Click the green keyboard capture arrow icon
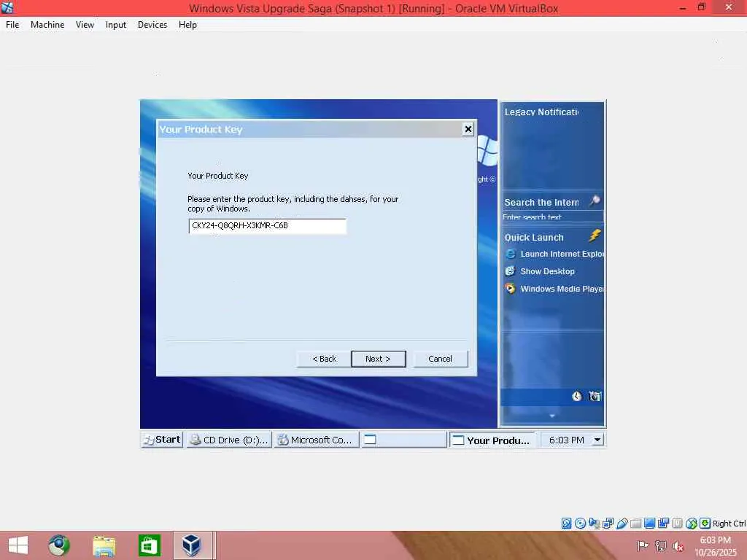 (x=705, y=524)
